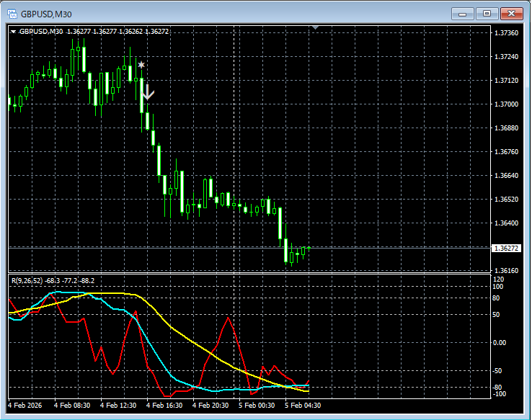Screen dimensions: 532x420
Task: Open the GBPUSD,M30 one-click trading triangle
Action: click(13, 32)
